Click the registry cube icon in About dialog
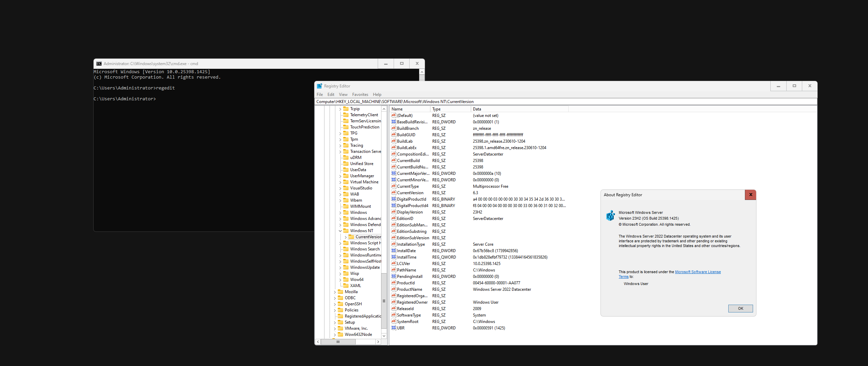This screenshot has height=366, width=868. 610,216
